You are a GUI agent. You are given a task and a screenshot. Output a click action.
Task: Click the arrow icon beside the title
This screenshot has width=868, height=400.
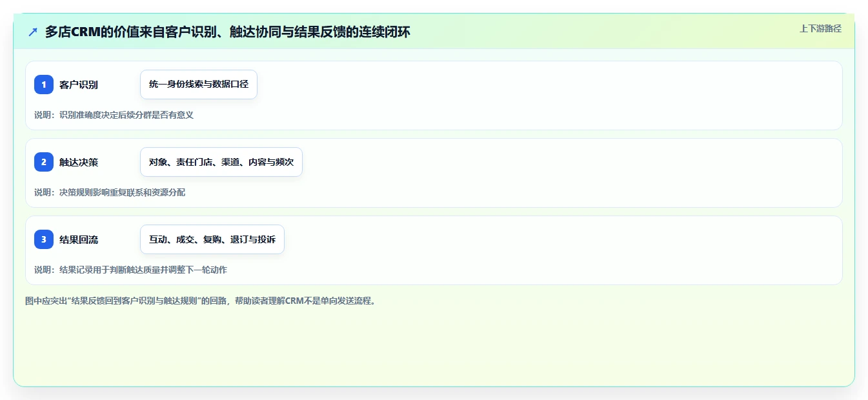pos(33,32)
